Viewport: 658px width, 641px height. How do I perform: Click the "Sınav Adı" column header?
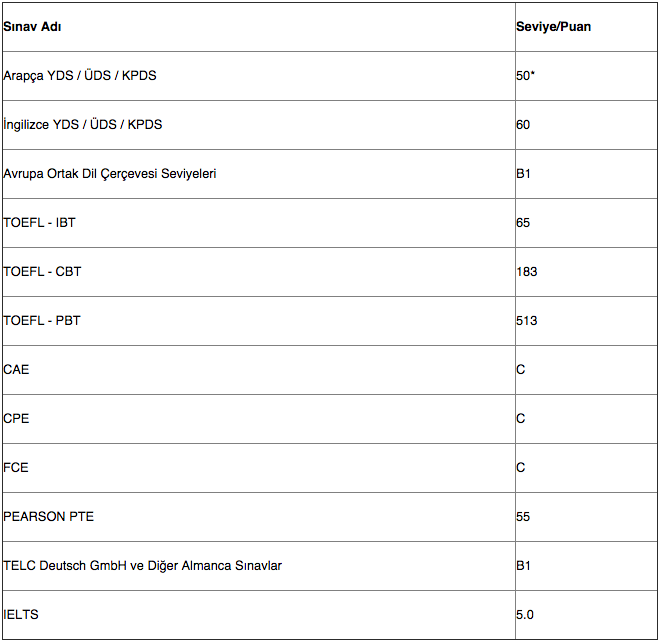coord(32,27)
